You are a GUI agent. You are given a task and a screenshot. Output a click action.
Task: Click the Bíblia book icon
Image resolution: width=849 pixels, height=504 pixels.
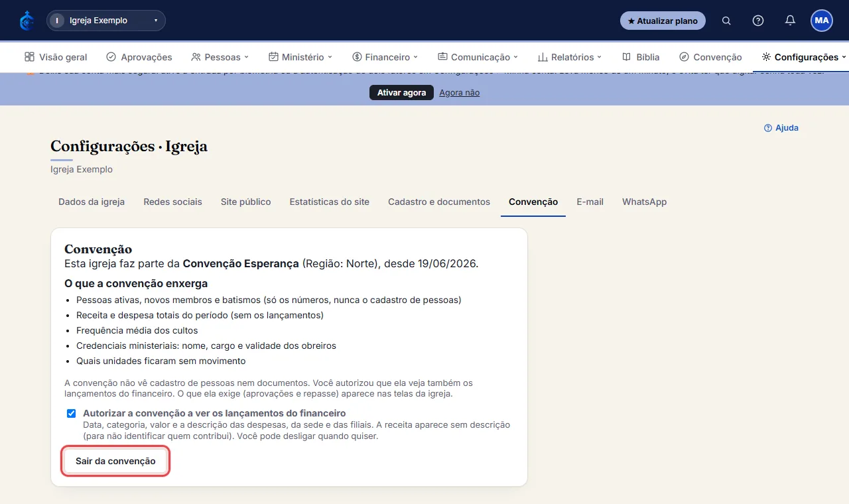tap(627, 57)
